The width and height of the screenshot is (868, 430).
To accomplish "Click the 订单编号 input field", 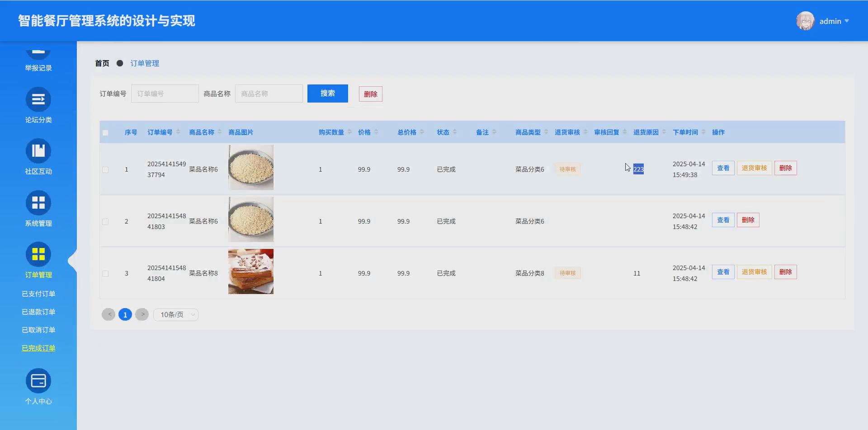I will [165, 93].
